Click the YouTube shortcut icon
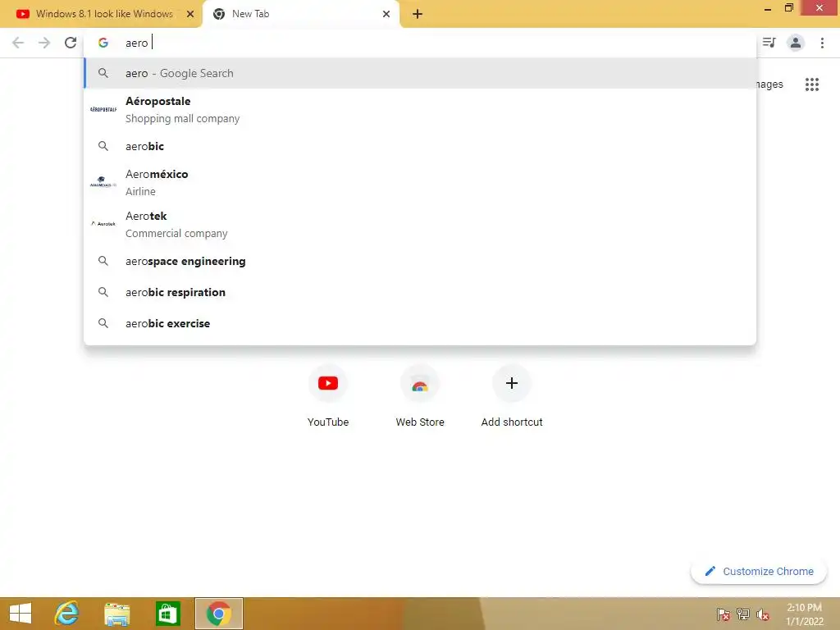This screenshot has width=840, height=630. pos(328,383)
